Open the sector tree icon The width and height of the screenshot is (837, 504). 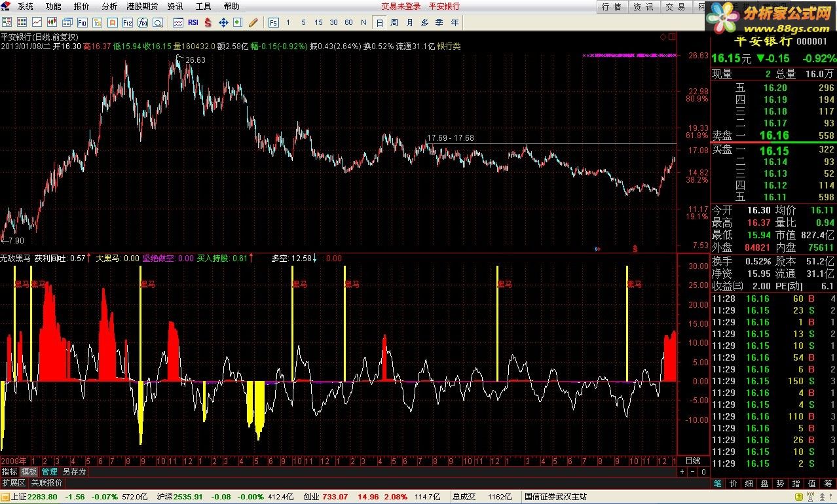point(98,22)
